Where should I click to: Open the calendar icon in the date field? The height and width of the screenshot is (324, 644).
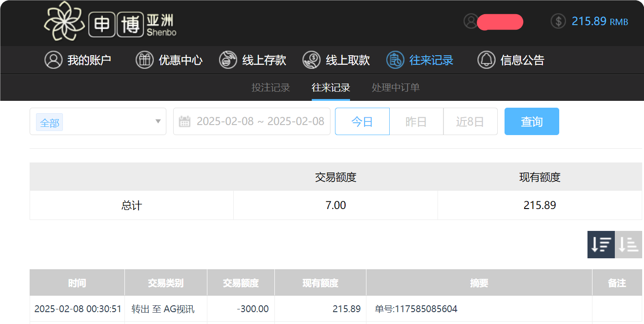(x=184, y=121)
